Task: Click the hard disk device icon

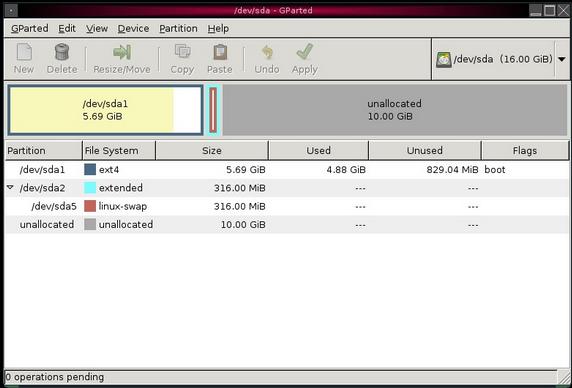Action: (444, 59)
